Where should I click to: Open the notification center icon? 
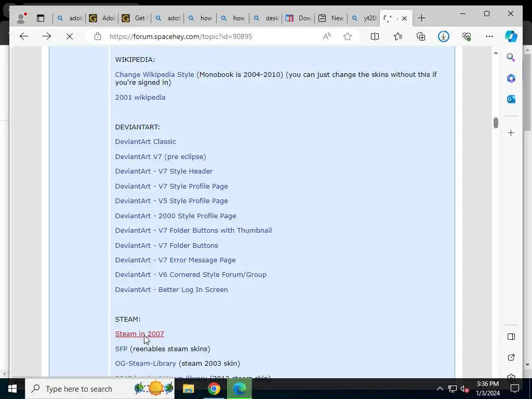[x=515, y=389]
